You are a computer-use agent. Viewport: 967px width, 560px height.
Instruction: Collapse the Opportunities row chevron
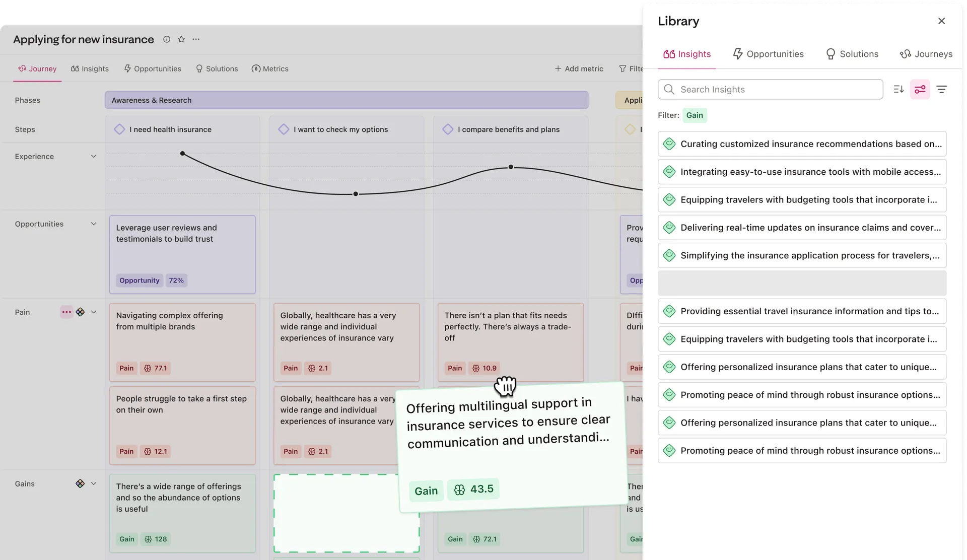(x=93, y=224)
